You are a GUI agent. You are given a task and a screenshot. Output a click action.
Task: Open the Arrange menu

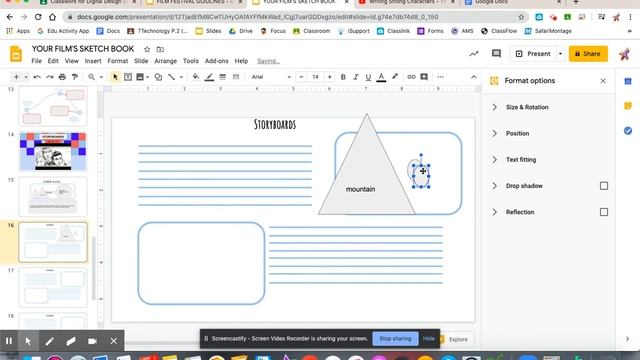pyautogui.click(x=166, y=61)
